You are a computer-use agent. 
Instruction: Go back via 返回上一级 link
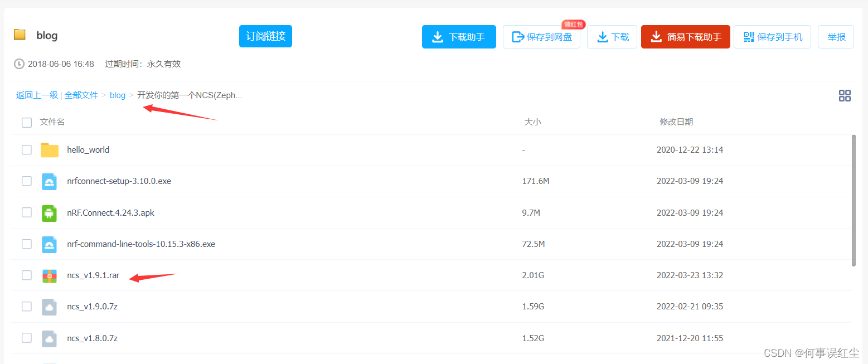coord(37,95)
